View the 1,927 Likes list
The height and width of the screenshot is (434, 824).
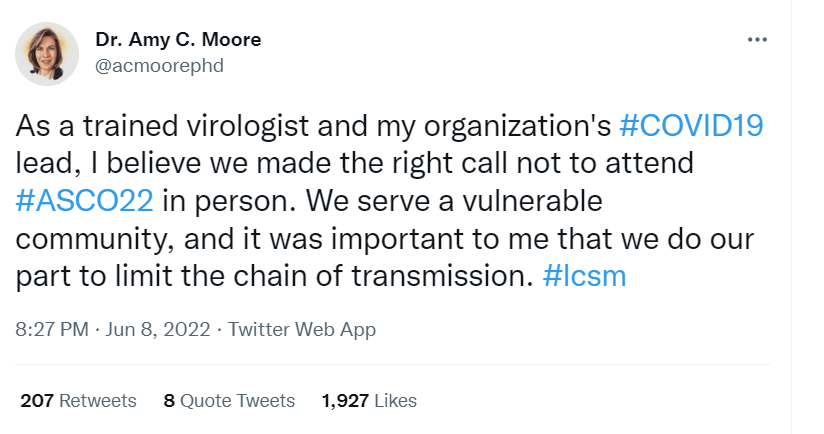coord(369,401)
